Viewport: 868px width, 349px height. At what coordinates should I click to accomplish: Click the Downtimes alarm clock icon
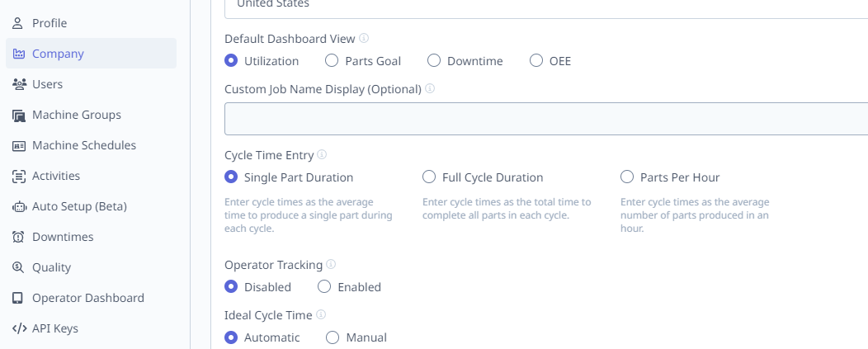pyautogui.click(x=18, y=237)
